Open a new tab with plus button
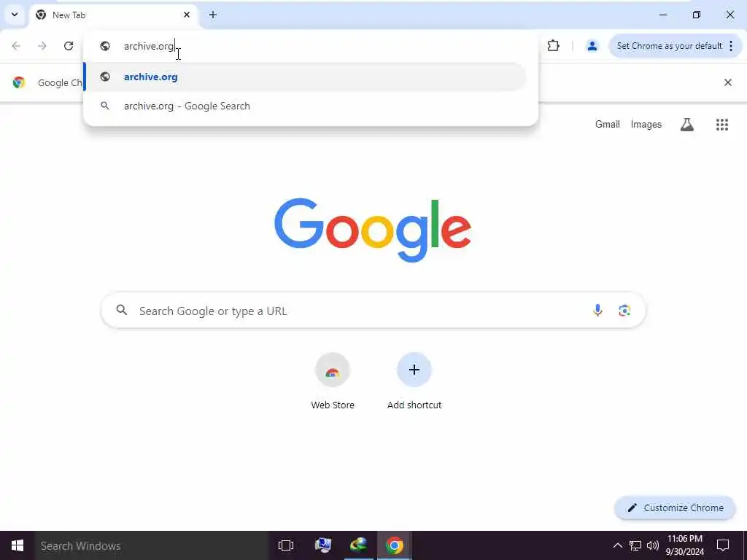Image resolution: width=747 pixels, height=560 pixels. coord(213,15)
